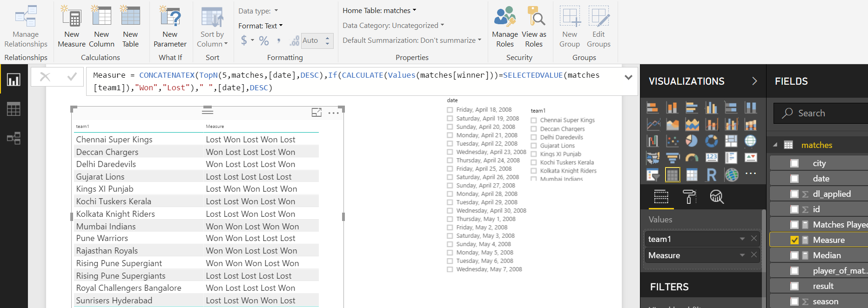The image size is (868, 308).
Task: Select the Area chart visual
Action: pyautogui.click(x=672, y=125)
